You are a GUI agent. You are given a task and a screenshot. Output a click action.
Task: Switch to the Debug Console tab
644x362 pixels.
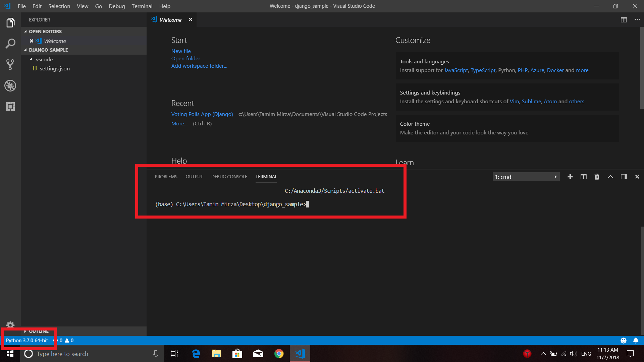point(229,177)
